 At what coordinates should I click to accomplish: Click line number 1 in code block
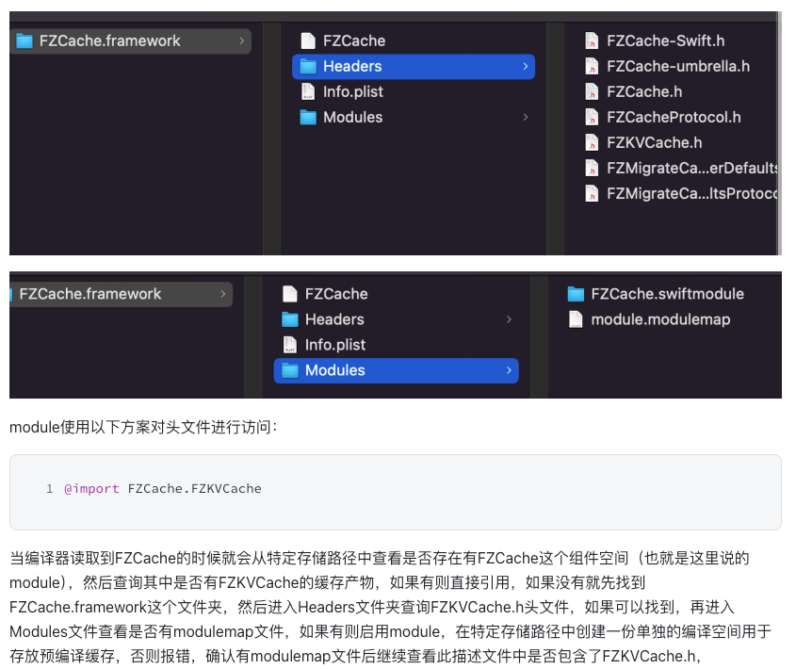point(49,489)
